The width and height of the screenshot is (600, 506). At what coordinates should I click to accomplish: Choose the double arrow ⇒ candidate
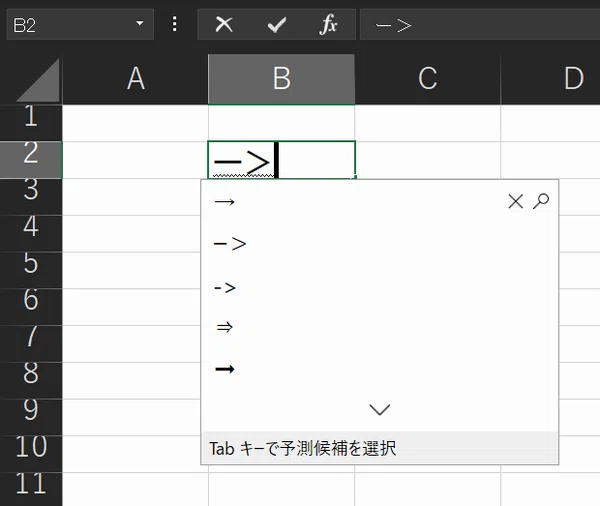[x=225, y=327]
